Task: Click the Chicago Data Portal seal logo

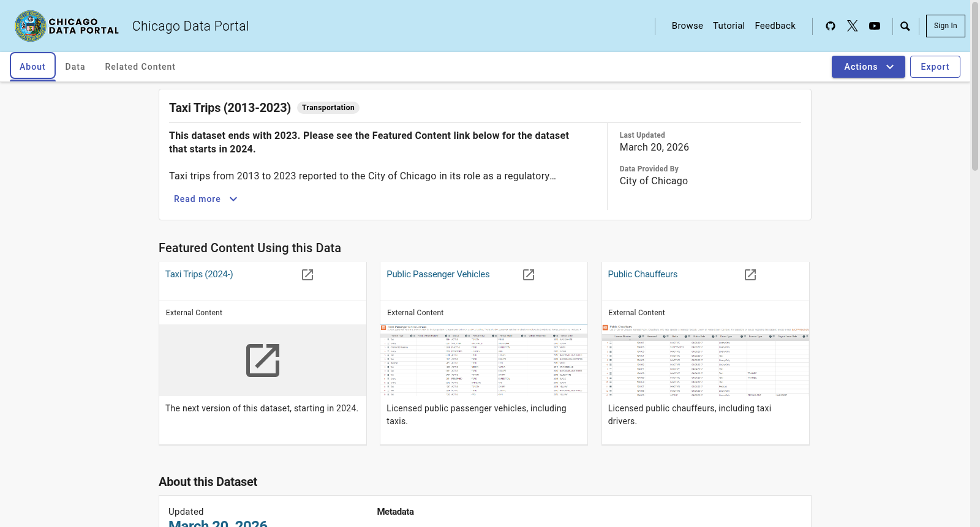Action: (x=67, y=26)
